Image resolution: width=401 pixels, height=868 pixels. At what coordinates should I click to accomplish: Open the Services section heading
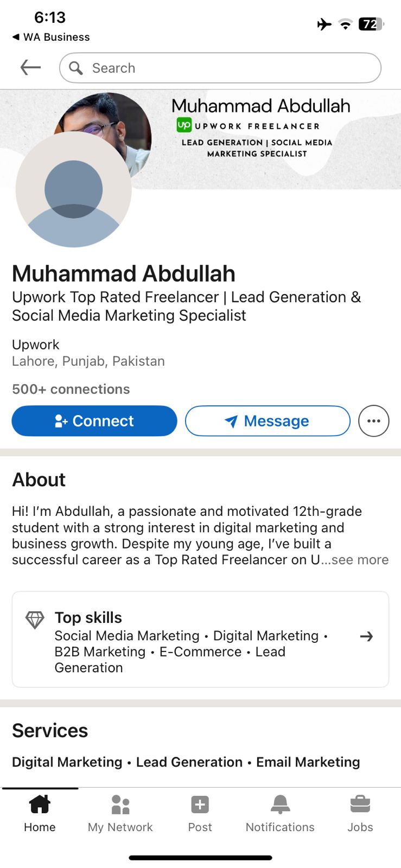[x=50, y=731]
